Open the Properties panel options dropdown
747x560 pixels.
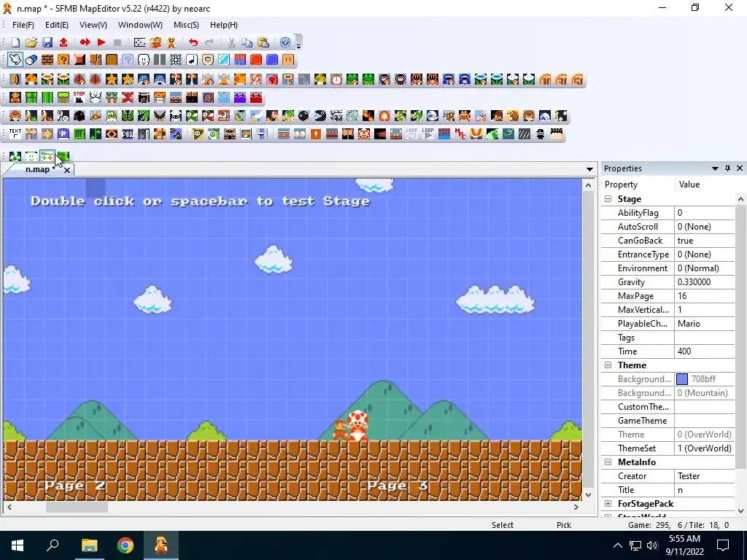(715, 168)
